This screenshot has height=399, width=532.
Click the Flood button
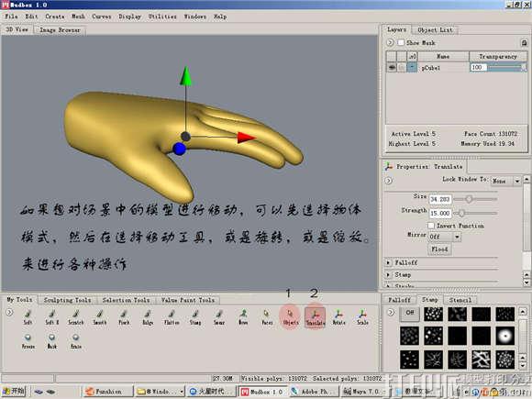[439, 249]
